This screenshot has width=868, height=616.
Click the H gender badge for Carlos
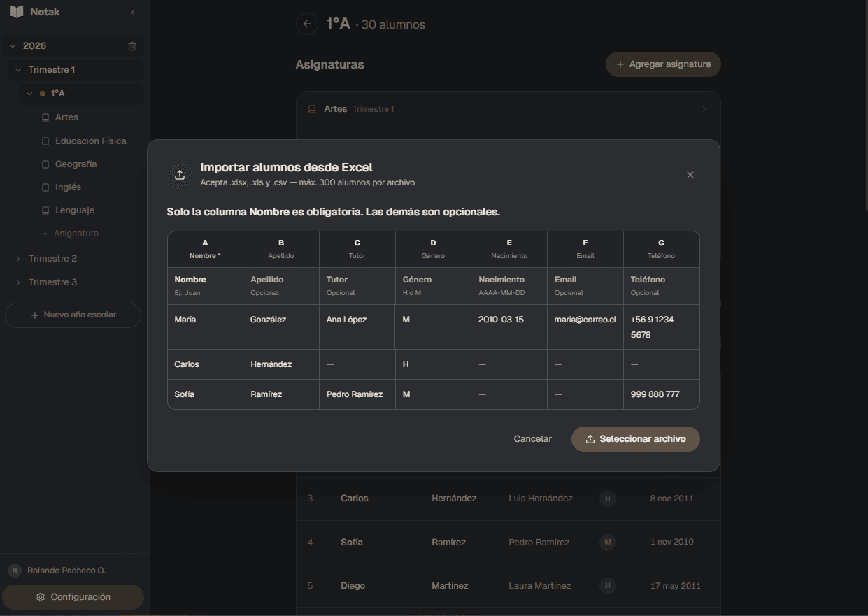tap(608, 499)
